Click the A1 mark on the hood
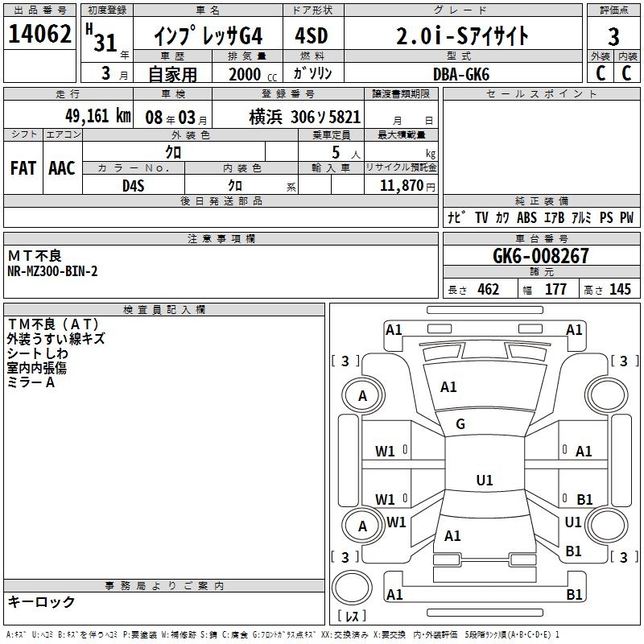 point(448,387)
